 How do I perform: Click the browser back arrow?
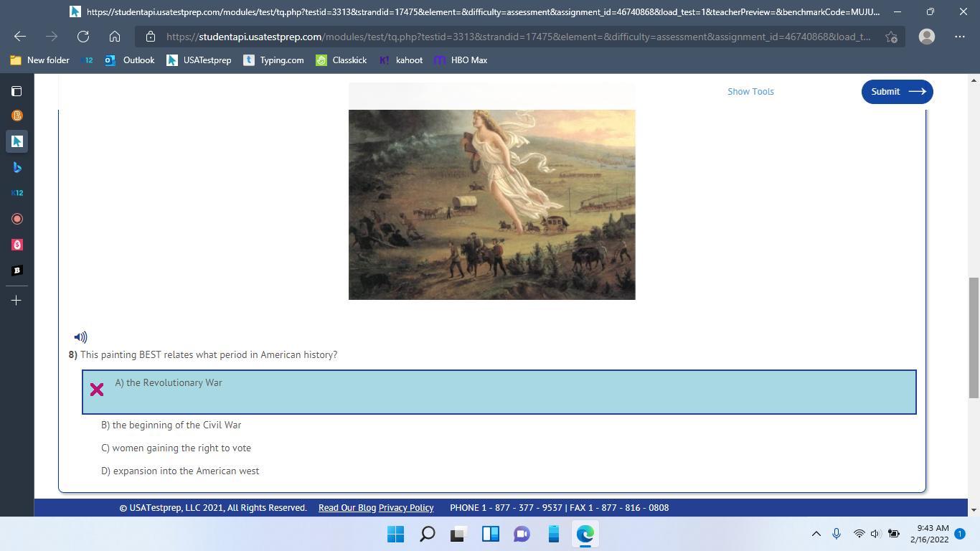click(x=20, y=37)
